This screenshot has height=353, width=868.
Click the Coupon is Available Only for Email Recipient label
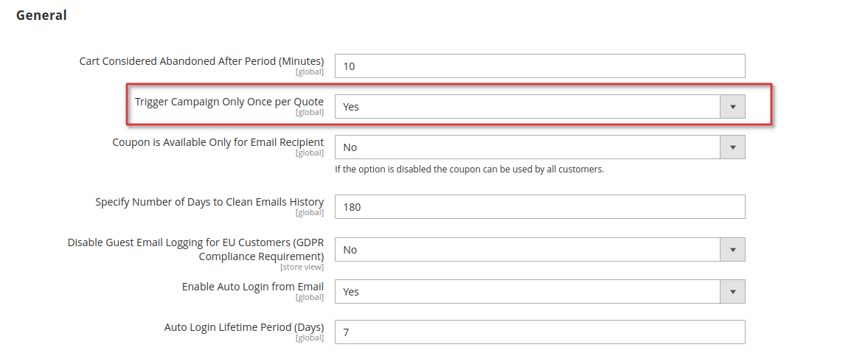tap(218, 142)
